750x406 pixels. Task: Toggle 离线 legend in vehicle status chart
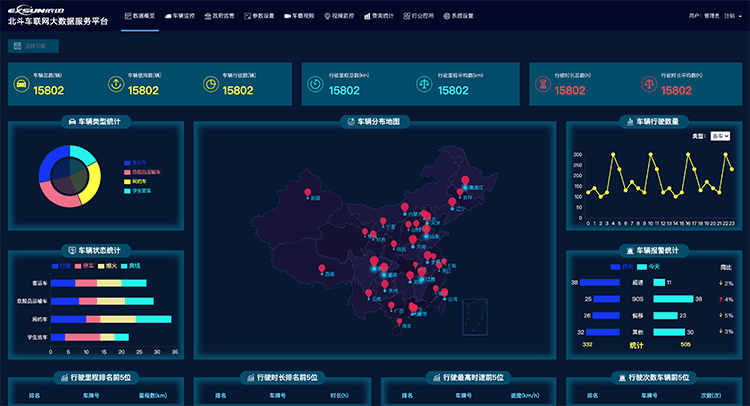(131, 266)
